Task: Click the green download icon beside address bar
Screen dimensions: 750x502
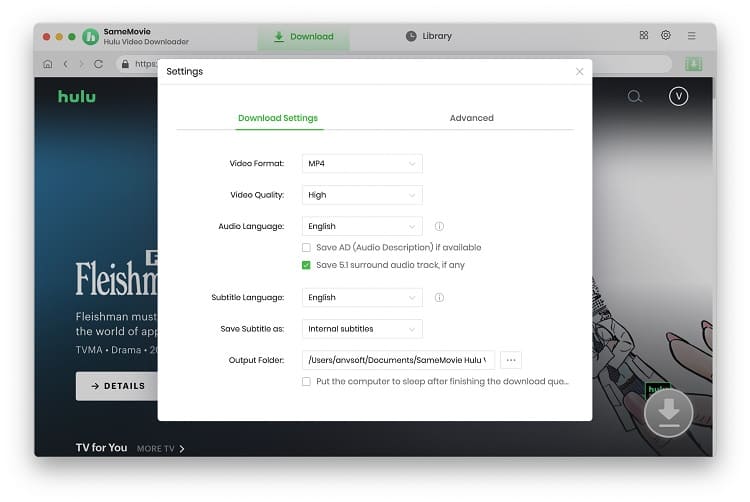Action: (694, 64)
